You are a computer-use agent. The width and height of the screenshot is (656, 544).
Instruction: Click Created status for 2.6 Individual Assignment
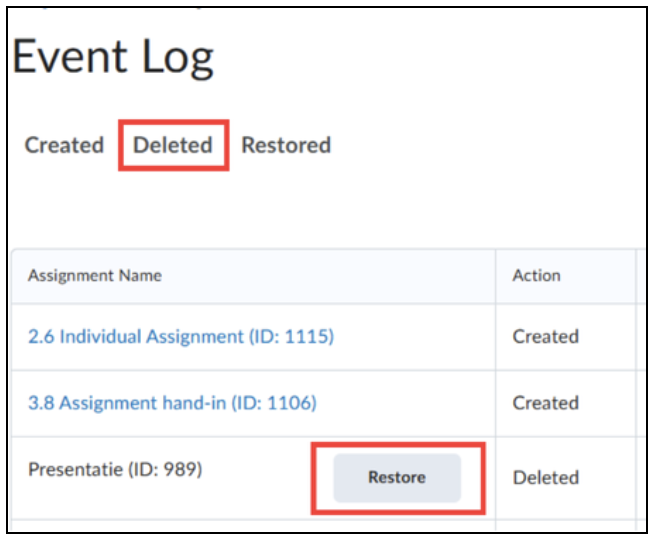pyautogui.click(x=546, y=336)
